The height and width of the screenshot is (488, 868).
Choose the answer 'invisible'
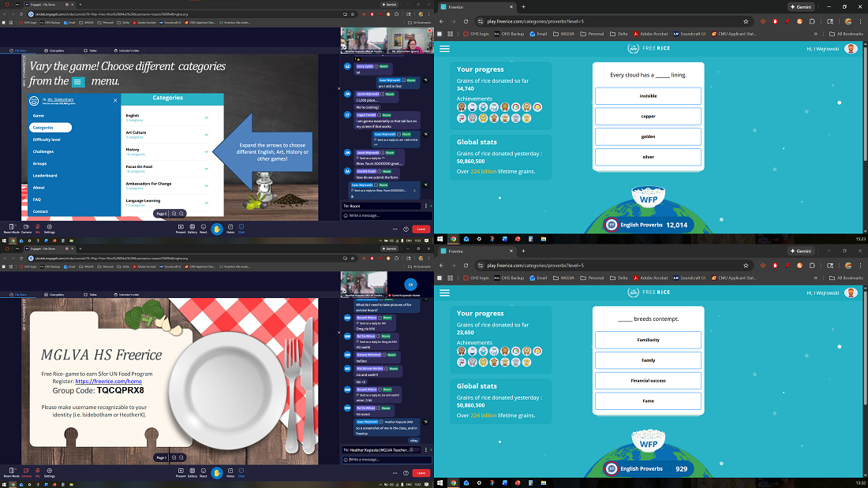click(x=648, y=95)
